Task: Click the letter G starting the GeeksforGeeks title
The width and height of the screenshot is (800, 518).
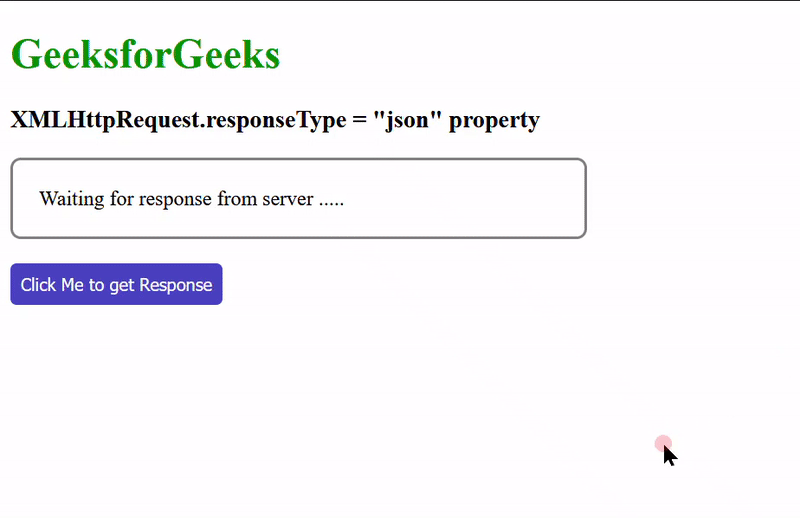Action: [27, 54]
